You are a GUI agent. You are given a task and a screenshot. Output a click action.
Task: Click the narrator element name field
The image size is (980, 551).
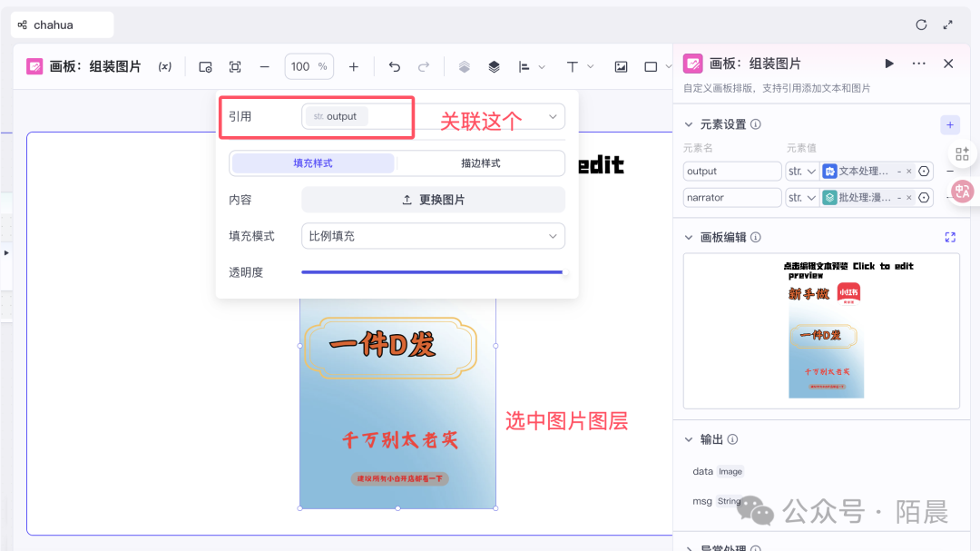[x=731, y=197]
